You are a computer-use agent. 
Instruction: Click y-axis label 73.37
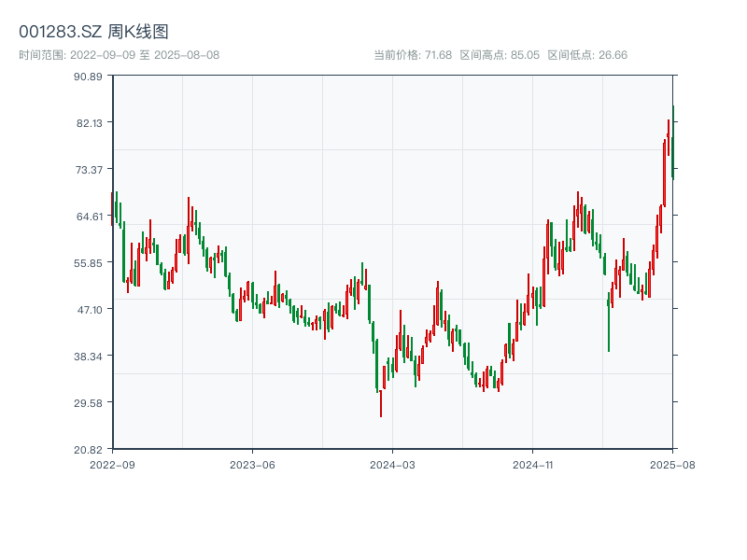pos(89,170)
